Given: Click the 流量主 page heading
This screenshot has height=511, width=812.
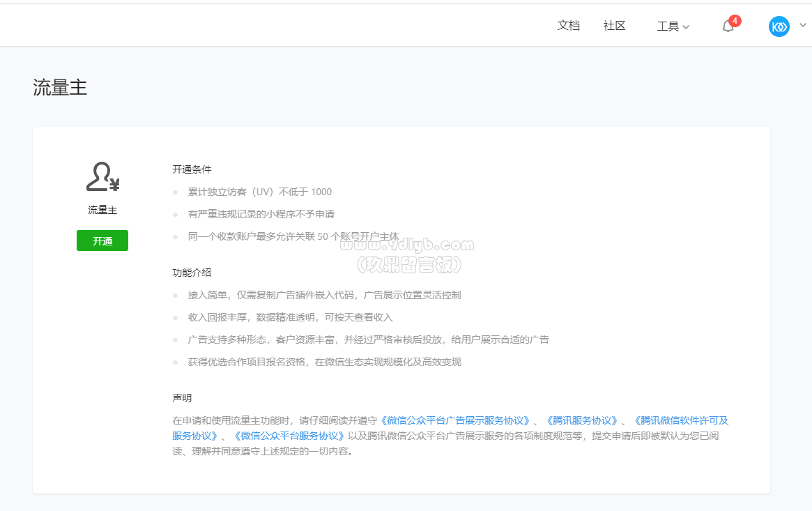Looking at the screenshot, I should pyautogui.click(x=60, y=88).
